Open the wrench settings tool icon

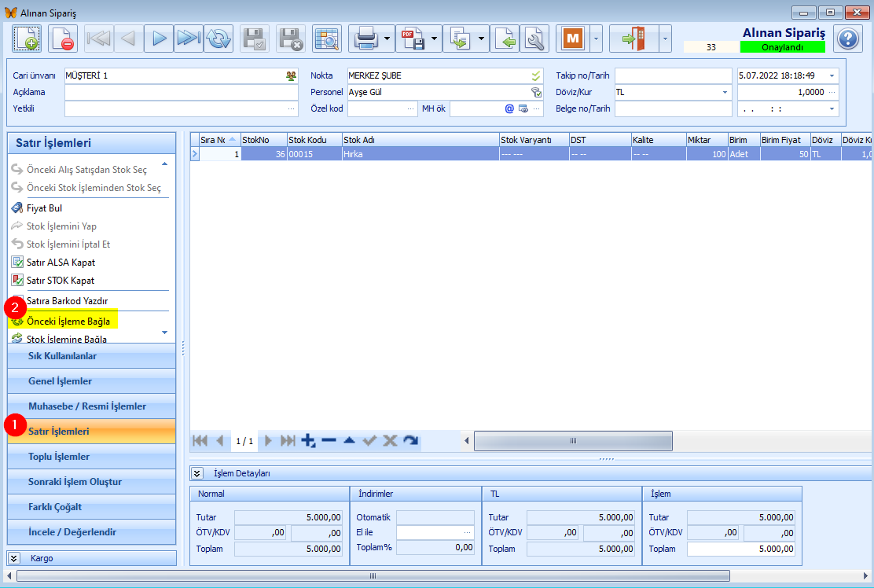[x=534, y=39]
